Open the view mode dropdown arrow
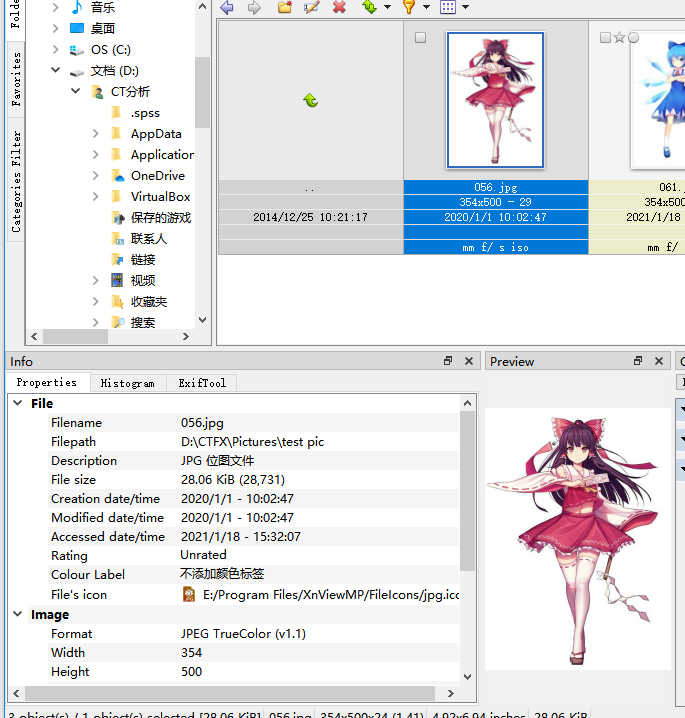The height and width of the screenshot is (718, 685). coord(465,7)
